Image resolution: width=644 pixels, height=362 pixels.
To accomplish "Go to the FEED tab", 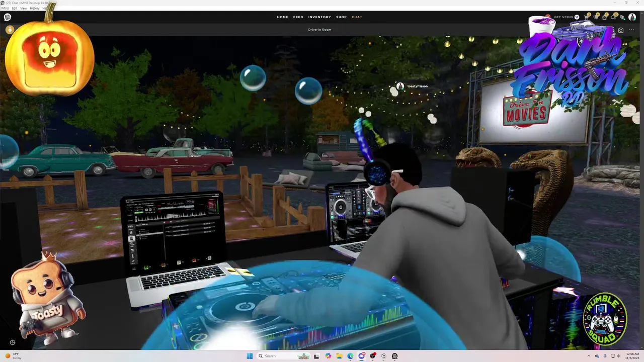I will click(x=298, y=17).
